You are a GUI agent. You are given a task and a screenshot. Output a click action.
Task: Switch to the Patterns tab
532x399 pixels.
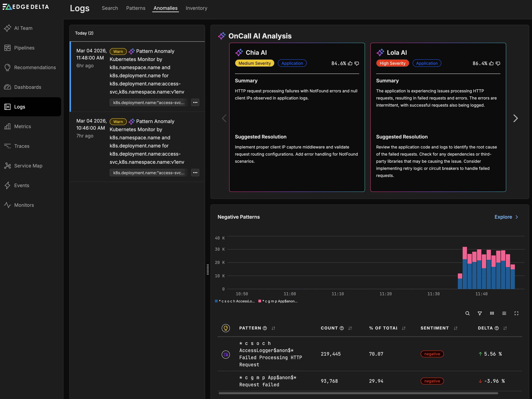(136, 8)
